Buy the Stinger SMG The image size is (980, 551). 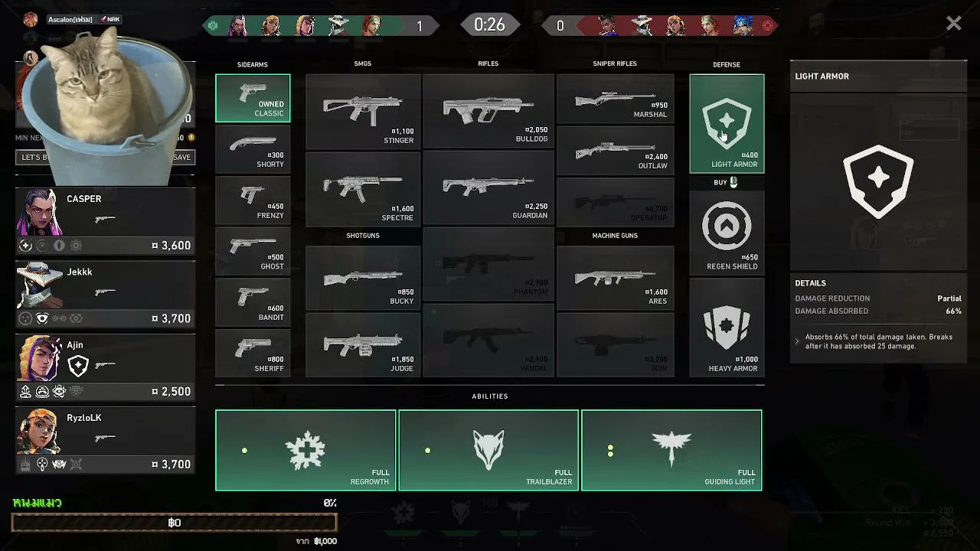pyautogui.click(x=363, y=111)
